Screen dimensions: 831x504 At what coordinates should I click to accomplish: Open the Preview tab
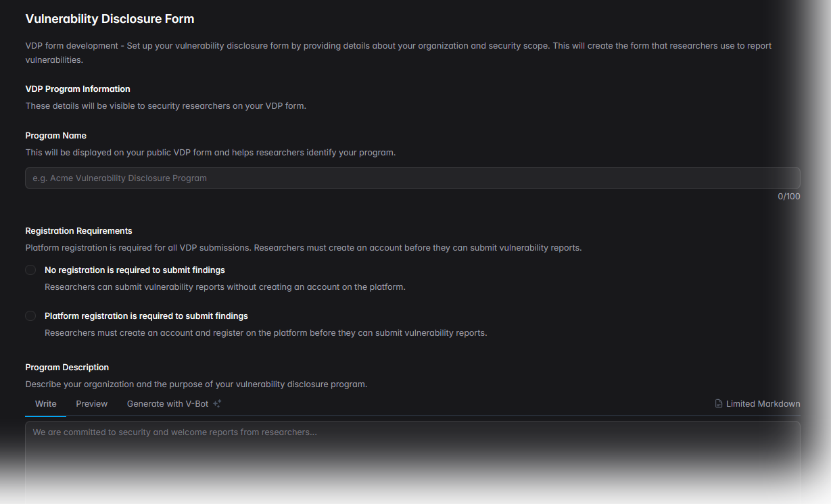tap(92, 404)
